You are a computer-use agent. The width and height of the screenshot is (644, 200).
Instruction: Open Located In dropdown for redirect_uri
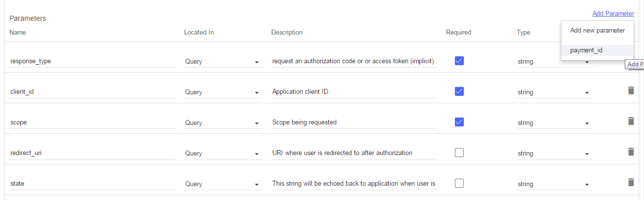point(223,153)
